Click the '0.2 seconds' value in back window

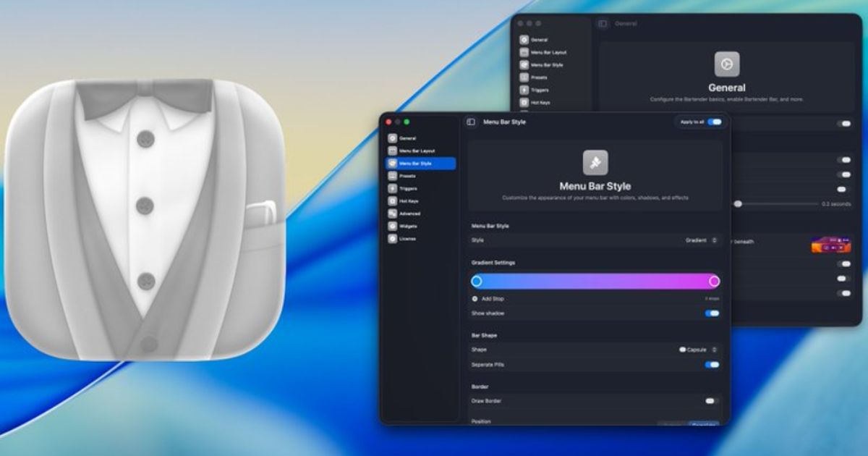(x=836, y=204)
